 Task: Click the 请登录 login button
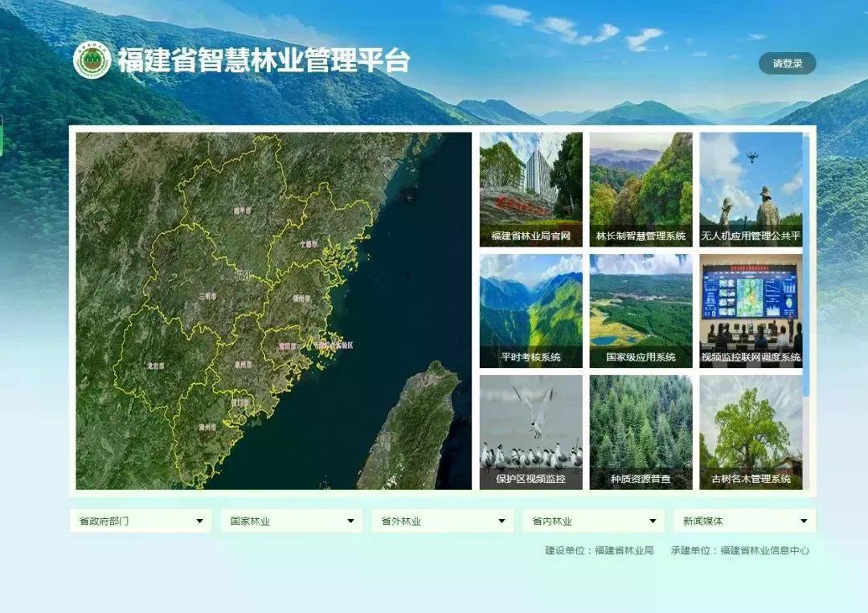coord(787,63)
